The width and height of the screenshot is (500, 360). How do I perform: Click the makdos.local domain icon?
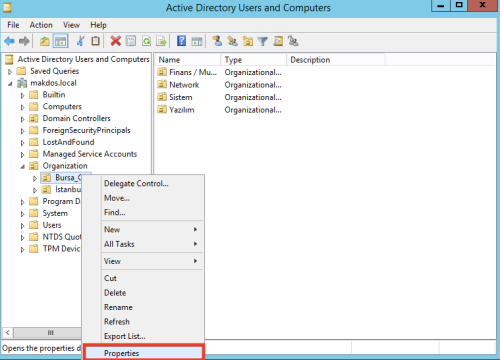tap(22, 83)
